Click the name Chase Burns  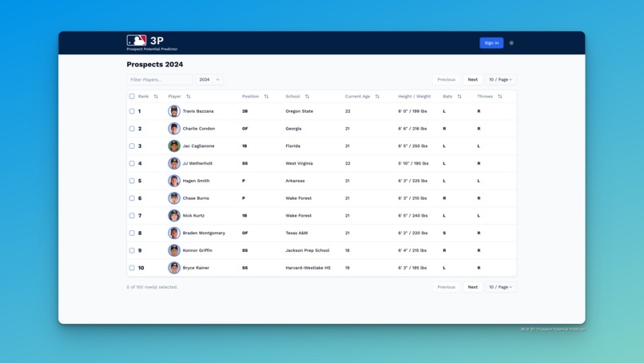pyautogui.click(x=196, y=198)
